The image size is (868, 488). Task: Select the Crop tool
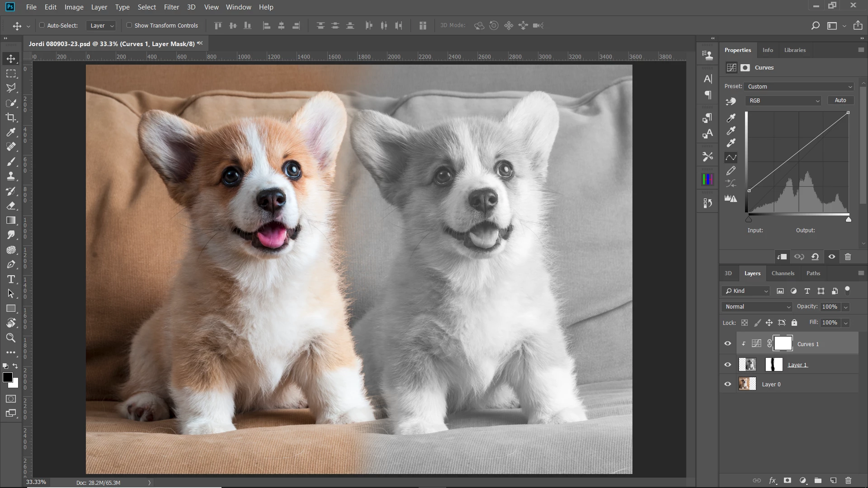[11, 117]
